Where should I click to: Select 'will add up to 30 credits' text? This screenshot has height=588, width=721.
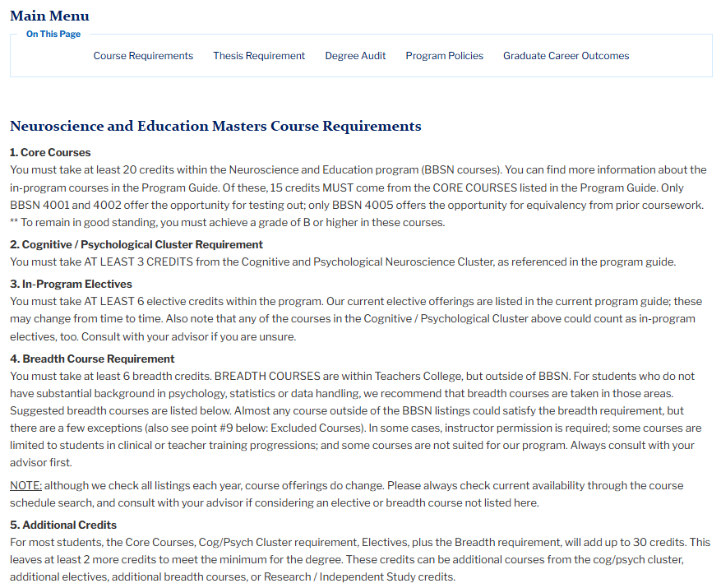click(x=625, y=543)
